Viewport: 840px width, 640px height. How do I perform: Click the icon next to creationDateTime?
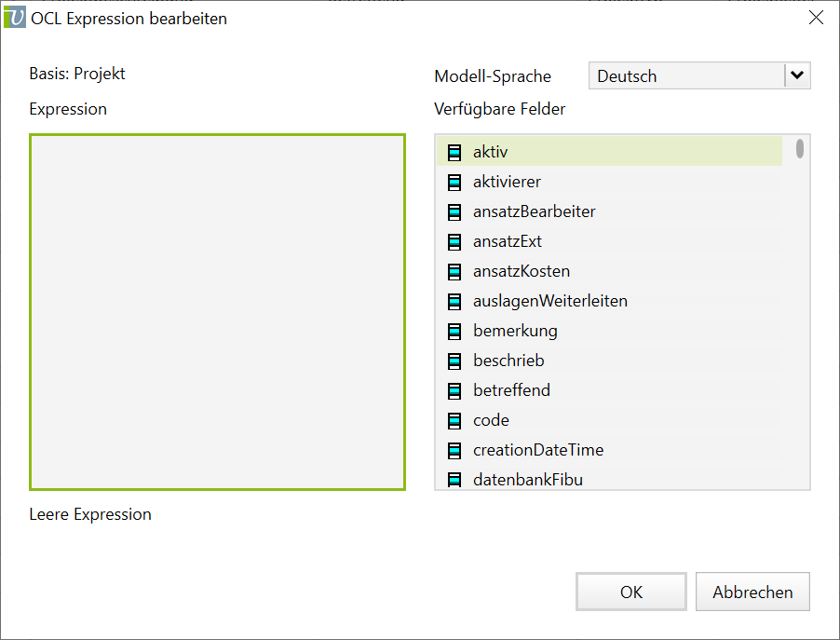tap(454, 450)
